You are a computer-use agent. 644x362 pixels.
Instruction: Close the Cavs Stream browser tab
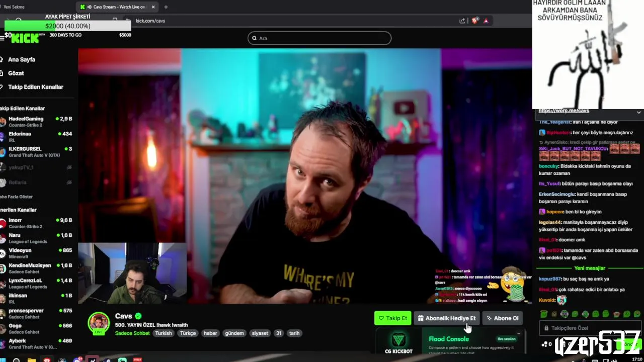(153, 7)
